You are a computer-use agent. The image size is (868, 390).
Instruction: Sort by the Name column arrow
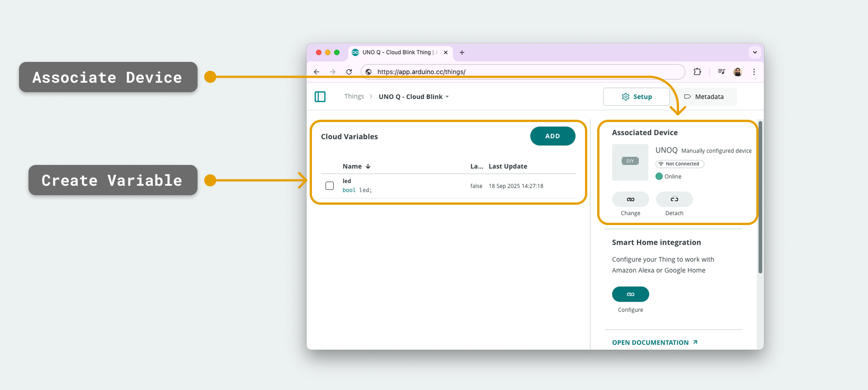pos(368,166)
